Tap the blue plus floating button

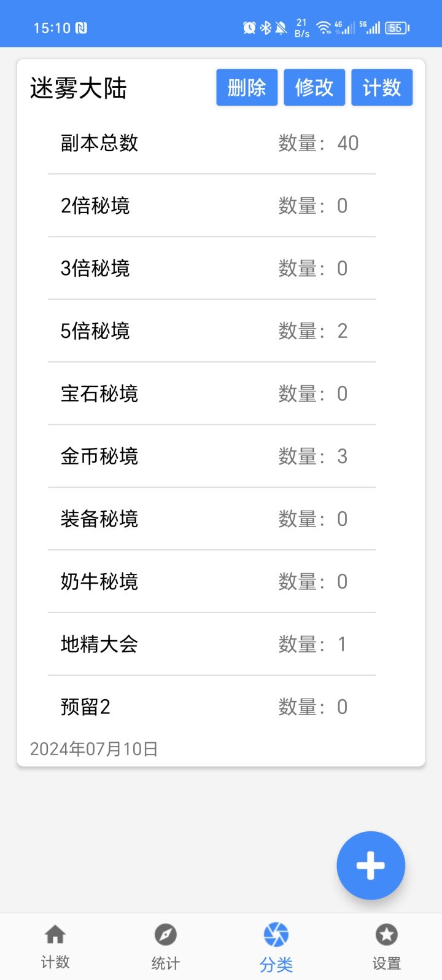tap(371, 865)
